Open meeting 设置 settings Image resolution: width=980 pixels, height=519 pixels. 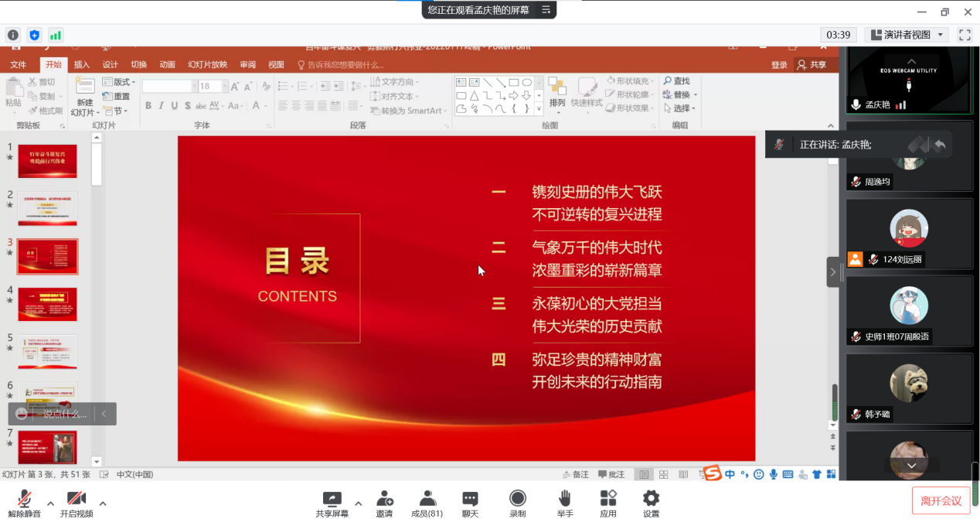point(652,504)
